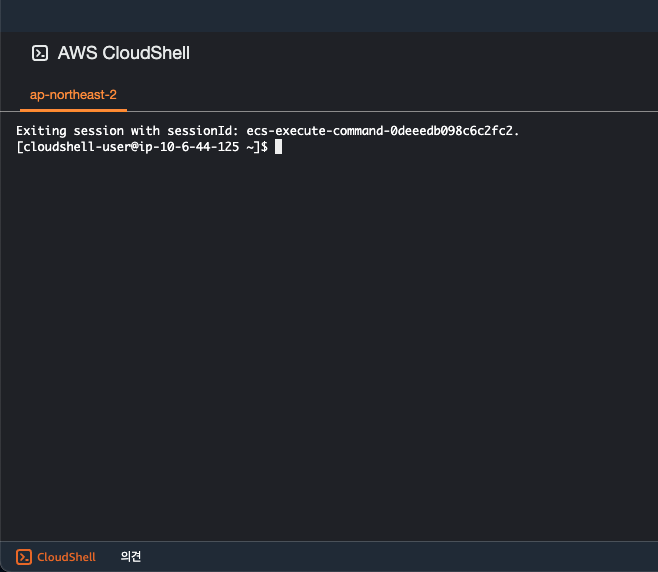Click the 'Exiting session with sessionId' output line
This screenshot has width=658, height=572.
268,131
